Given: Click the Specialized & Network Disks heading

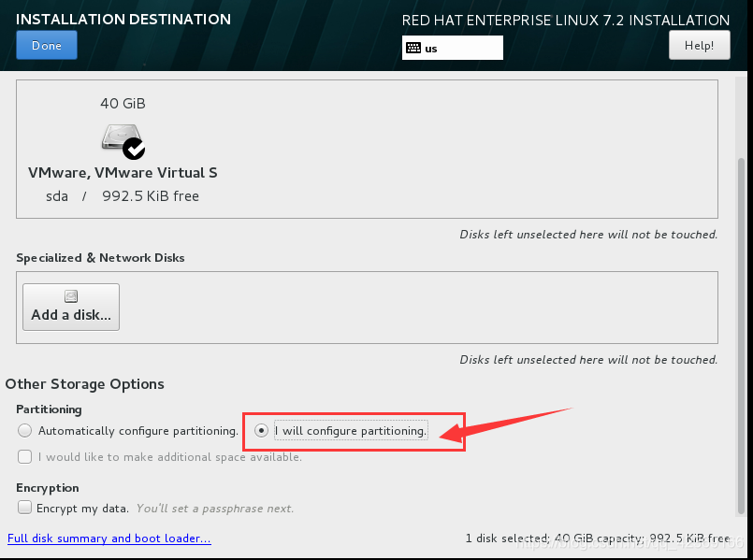Looking at the screenshot, I should pyautogui.click(x=100, y=258).
